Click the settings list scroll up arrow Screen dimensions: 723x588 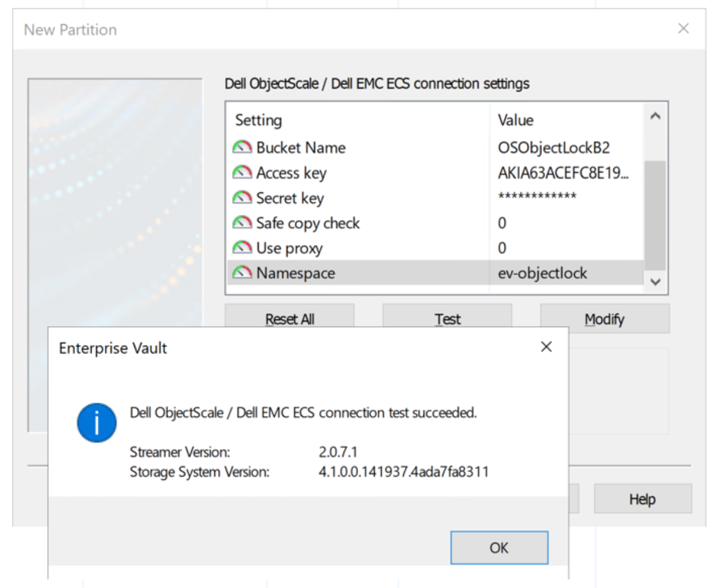[x=656, y=117]
